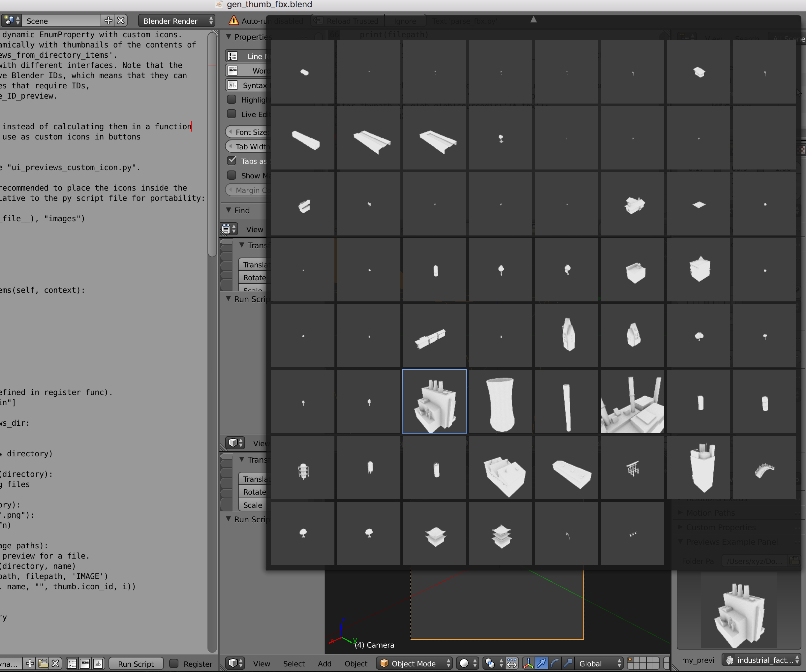
Task: Toggle manipulate center points icon
Action: click(x=511, y=663)
